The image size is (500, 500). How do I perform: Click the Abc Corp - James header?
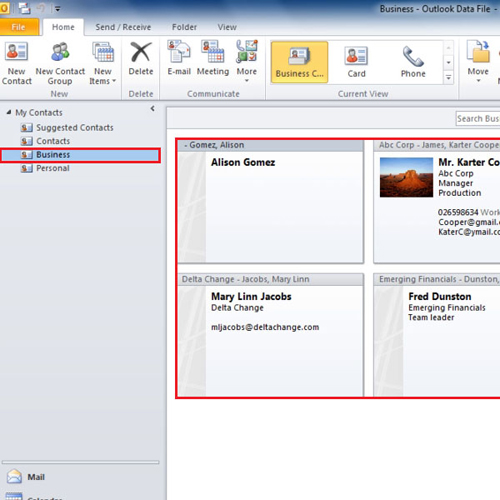coord(437,145)
